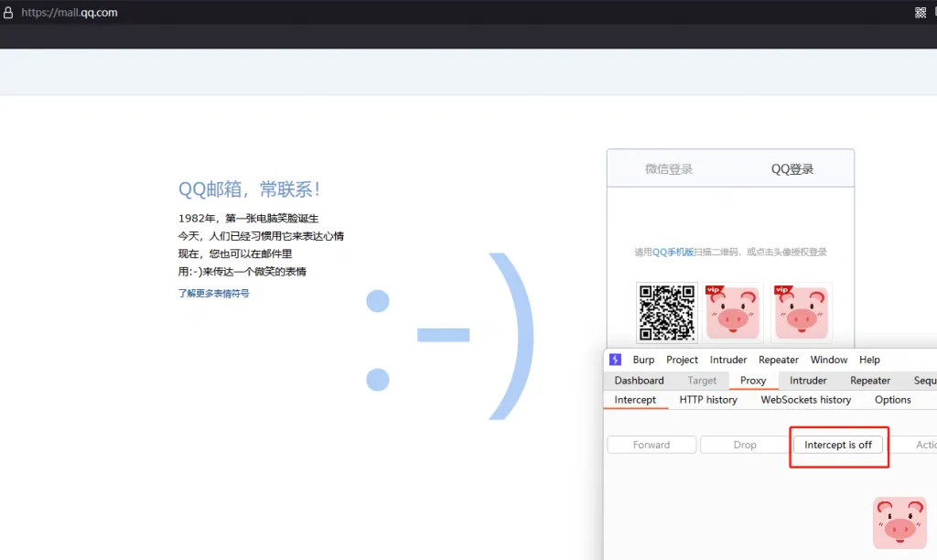The image size is (937, 560).
Task: Click the 1982年 first smiley text line
Action: tap(248, 218)
